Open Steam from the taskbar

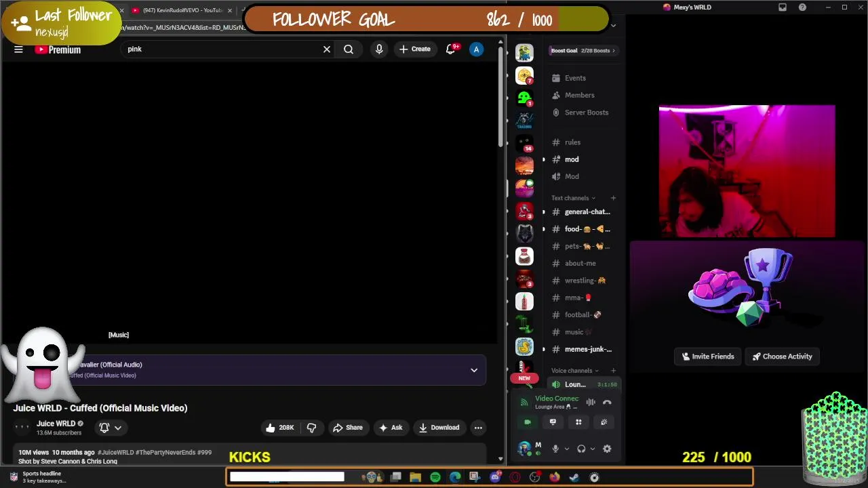pyautogui.click(x=574, y=477)
